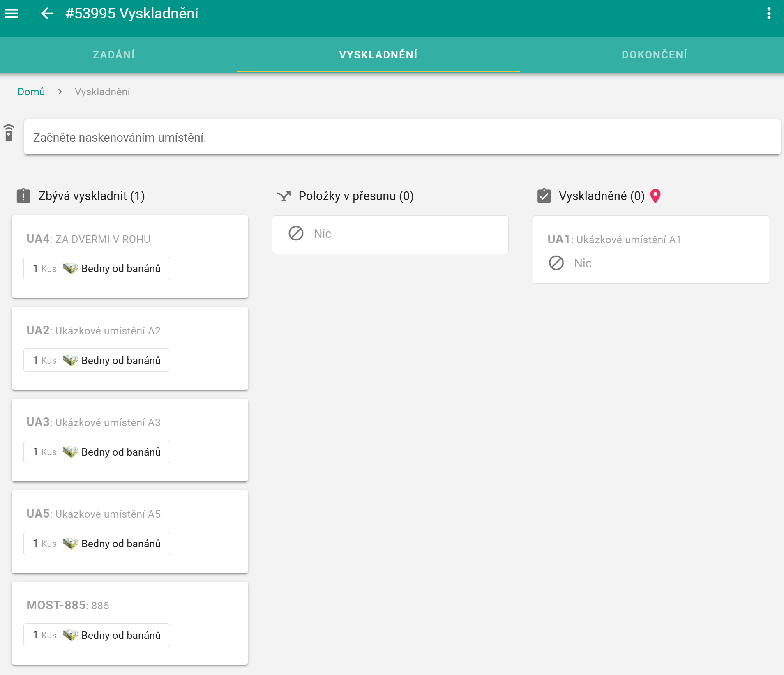Click the red location pin icon
The width and height of the screenshot is (784, 675).
point(655,196)
